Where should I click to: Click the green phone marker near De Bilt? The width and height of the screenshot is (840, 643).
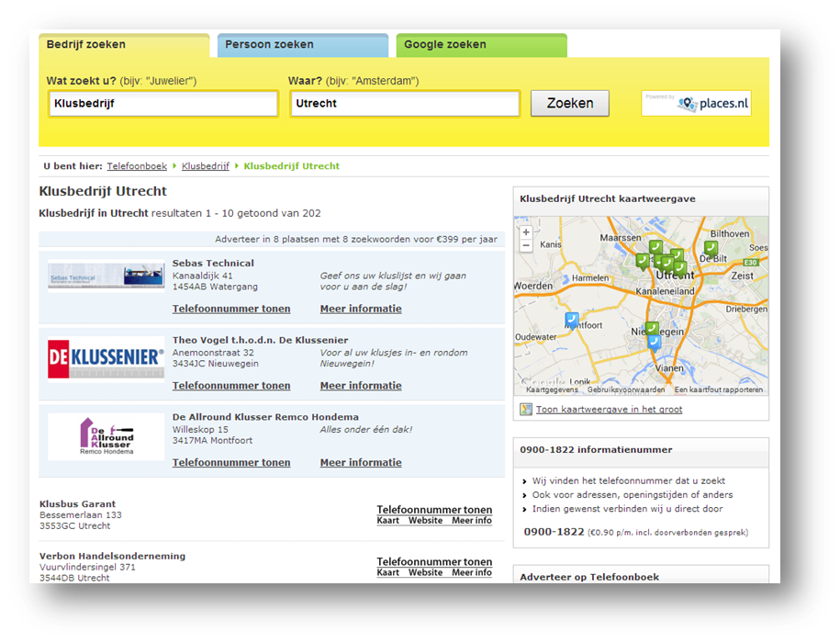pyautogui.click(x=711, y=249)
